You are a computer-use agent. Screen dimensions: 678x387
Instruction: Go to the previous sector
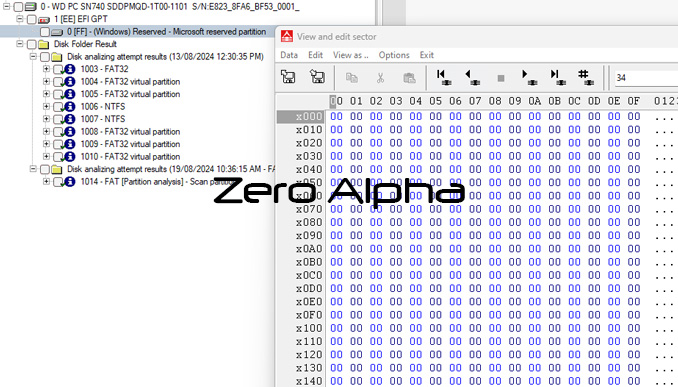pyautogui.click(x=472, y=77)
